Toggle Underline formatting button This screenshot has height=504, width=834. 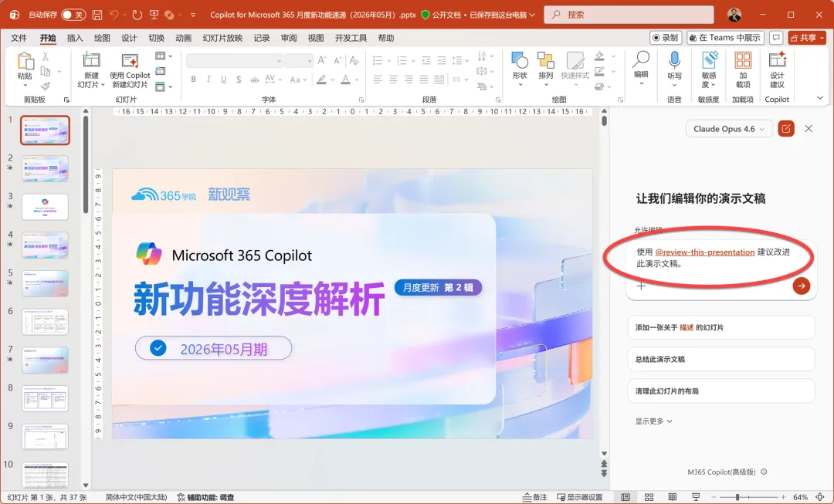click(x=223, y=79)
